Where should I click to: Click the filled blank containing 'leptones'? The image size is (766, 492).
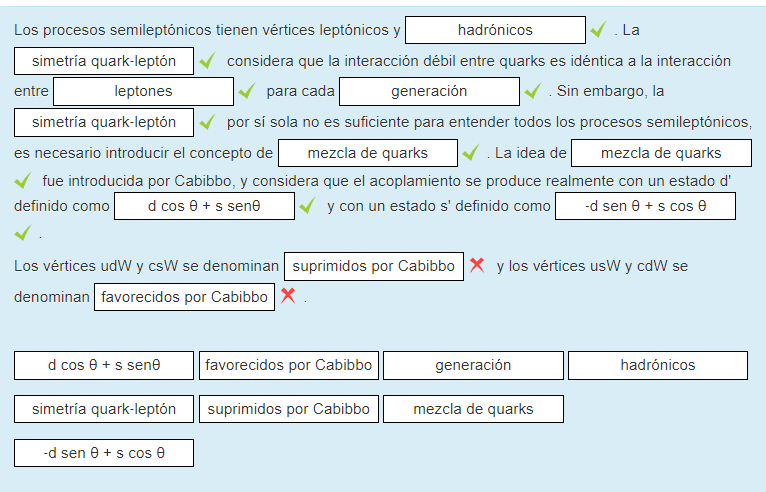(143, 92)
